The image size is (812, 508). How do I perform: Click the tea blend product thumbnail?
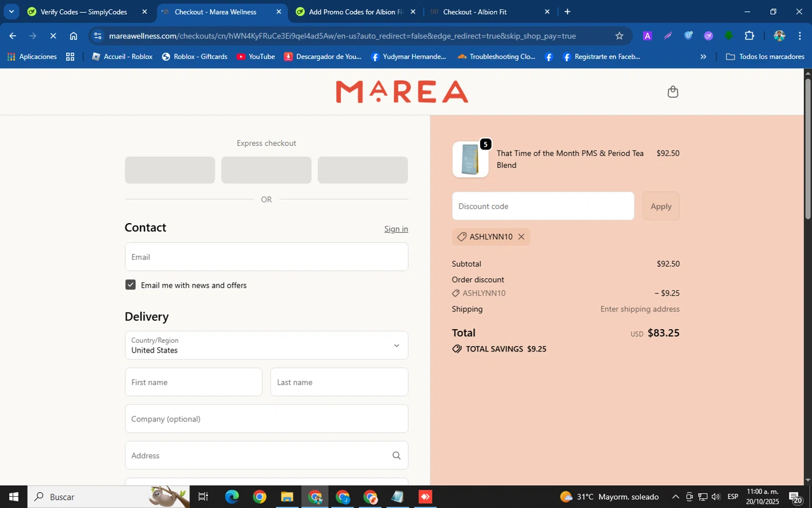[x=470, y=159]
